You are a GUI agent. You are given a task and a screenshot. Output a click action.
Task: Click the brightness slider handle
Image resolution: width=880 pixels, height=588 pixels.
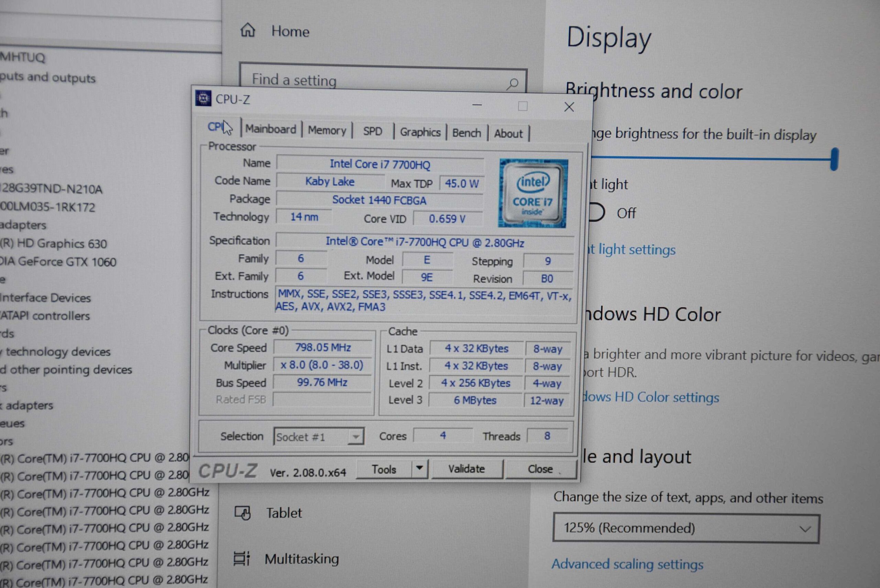click(x=834, y=159)
